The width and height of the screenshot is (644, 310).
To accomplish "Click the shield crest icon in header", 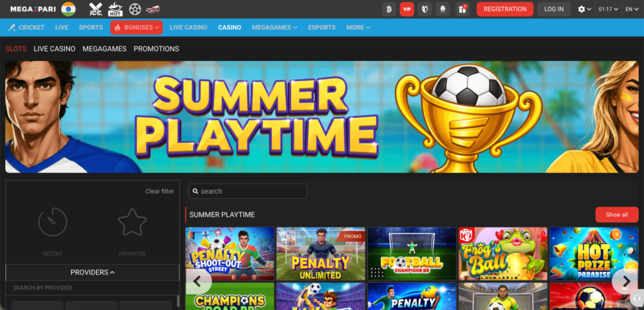I will point(425,9).
